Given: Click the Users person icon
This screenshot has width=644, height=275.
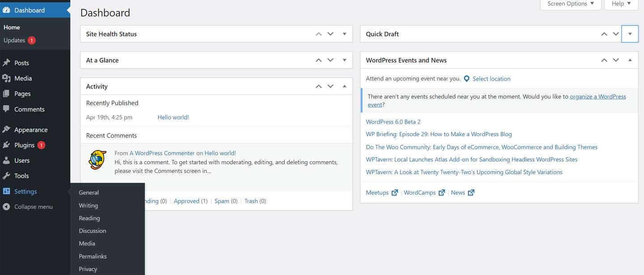Looking at the screenshot, I should [6, 160].
